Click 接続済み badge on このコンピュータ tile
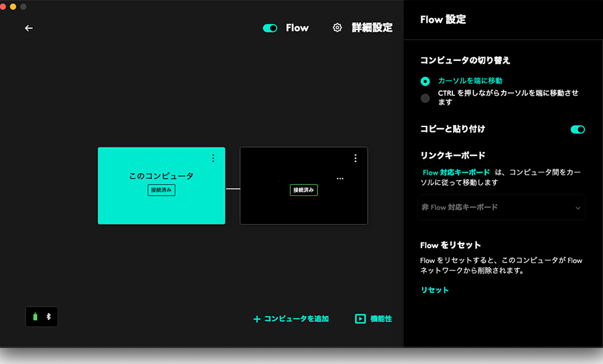Image resolution: width=603 pixels, height=364 pixels. click(x=161, y=190)
